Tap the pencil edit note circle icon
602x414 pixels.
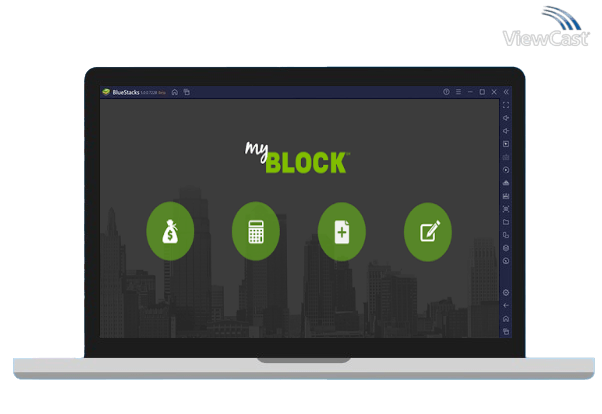(428, 232)
